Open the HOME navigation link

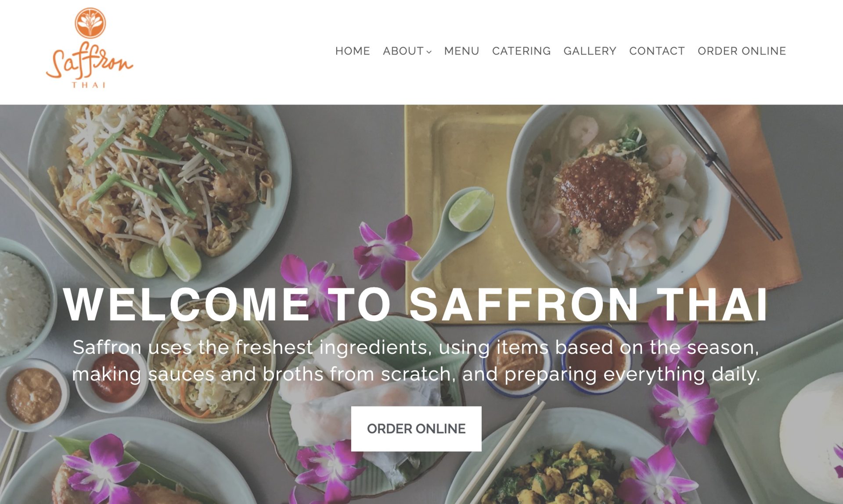(x=353, y=51)
